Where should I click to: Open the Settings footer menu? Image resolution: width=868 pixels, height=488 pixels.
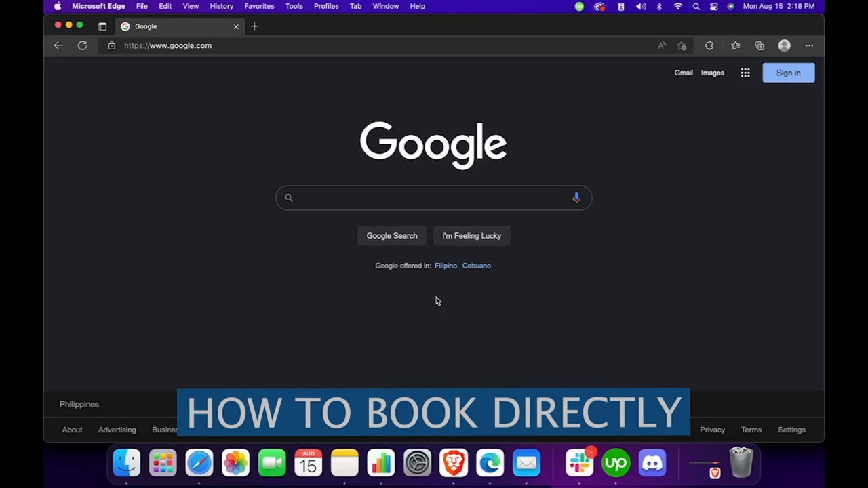coord(791,430)
